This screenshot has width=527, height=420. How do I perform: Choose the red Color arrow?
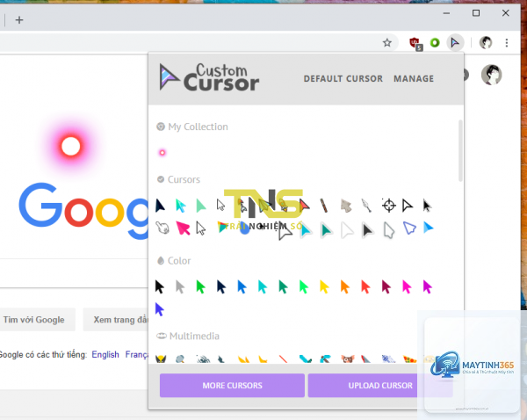(365, 286)
